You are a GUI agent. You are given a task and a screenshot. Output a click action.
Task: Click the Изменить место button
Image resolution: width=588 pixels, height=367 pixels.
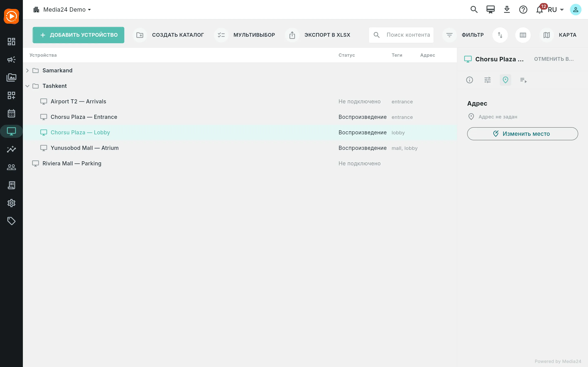click(x=522, y=134)
